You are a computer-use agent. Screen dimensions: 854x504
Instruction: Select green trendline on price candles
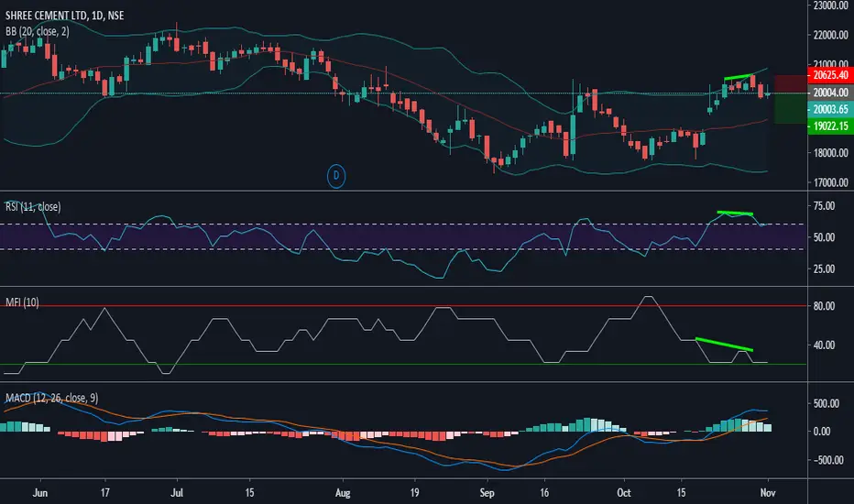[x=738, y=76]
